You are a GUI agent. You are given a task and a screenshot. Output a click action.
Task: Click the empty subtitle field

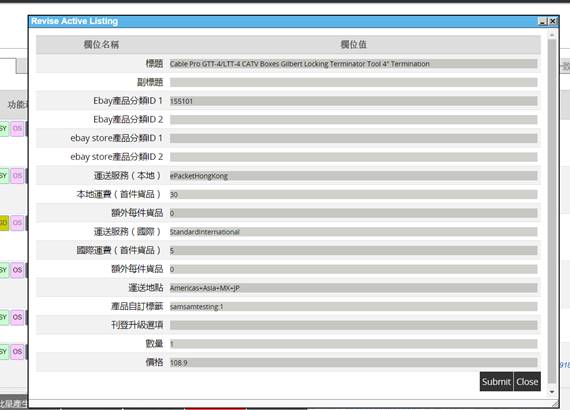(353, 83)
